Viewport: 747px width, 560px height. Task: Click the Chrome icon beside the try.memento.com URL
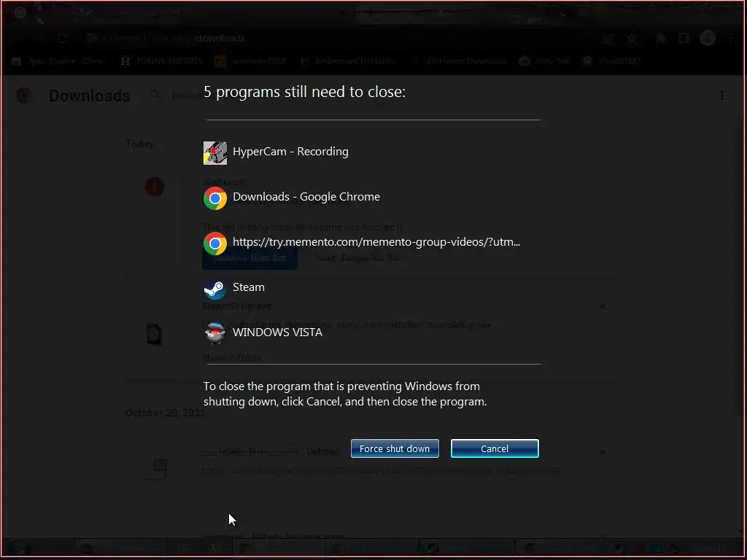(x=215, y=244)
